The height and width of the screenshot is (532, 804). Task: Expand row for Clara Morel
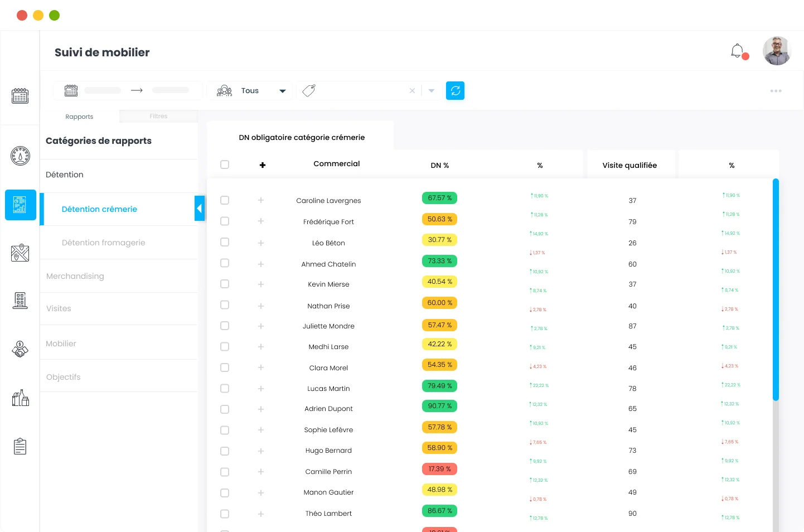261,367
